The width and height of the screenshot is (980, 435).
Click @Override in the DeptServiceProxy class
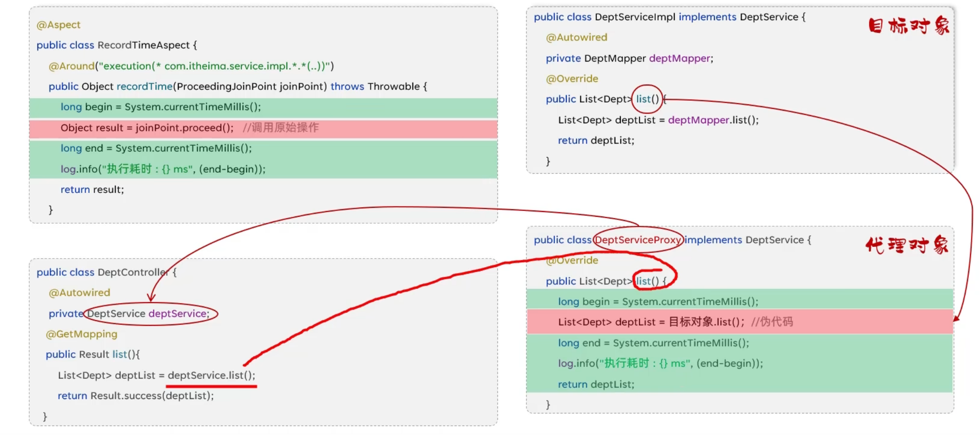tap(572, 260)
